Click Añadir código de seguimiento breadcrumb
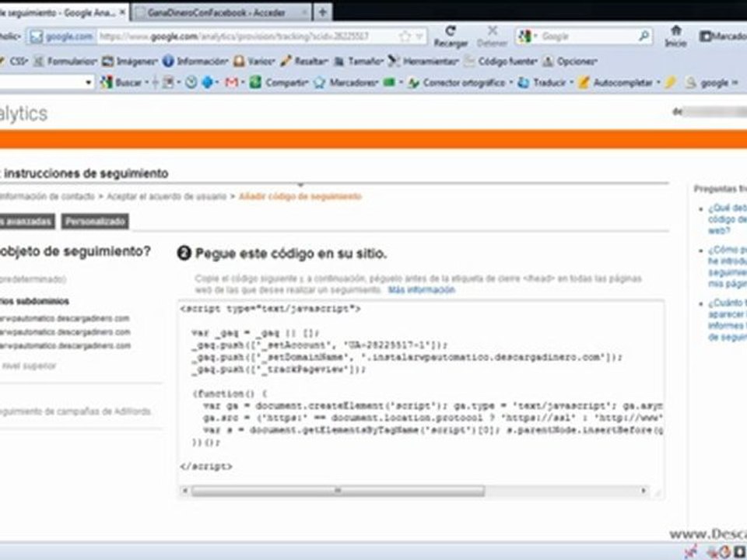 tap(300, 196)
